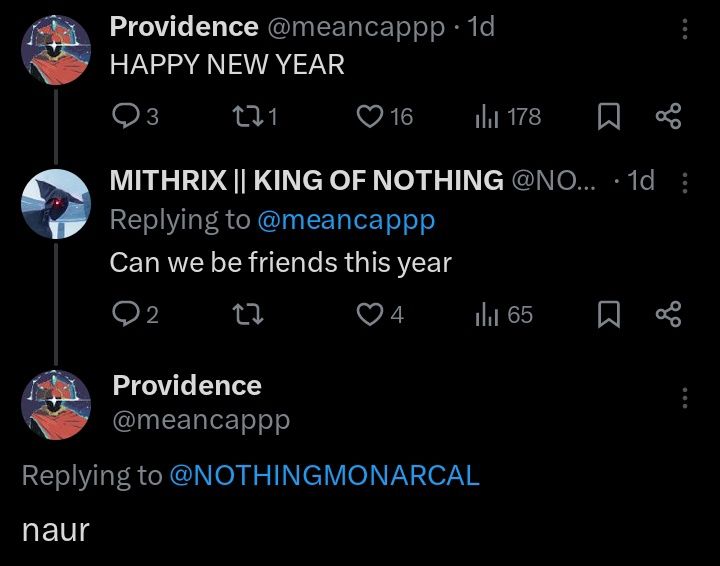Reply to Can we be friends tweet
The image size is (720, 566).
135,314
